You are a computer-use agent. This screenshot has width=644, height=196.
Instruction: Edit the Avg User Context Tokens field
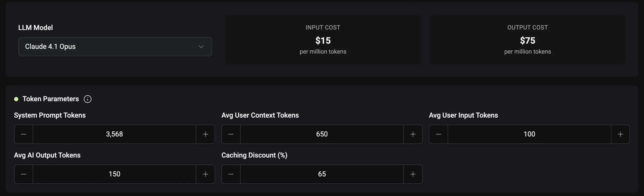click(x=322, y=134)
